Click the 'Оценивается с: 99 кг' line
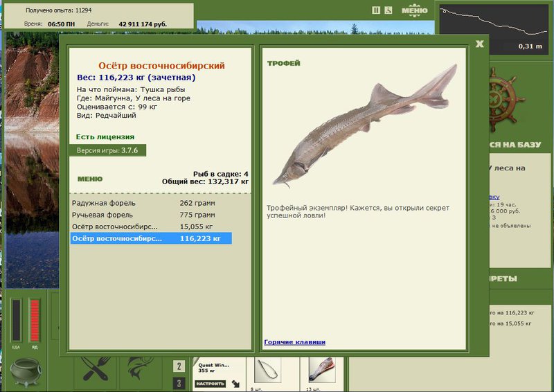 [x=117, y=107]
